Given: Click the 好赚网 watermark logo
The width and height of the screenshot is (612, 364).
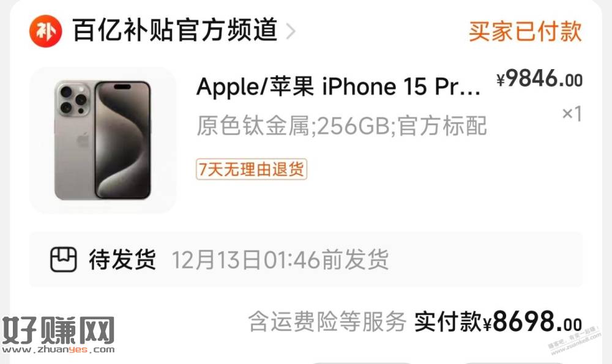Looking at the screenshot, I should (58, 330).
